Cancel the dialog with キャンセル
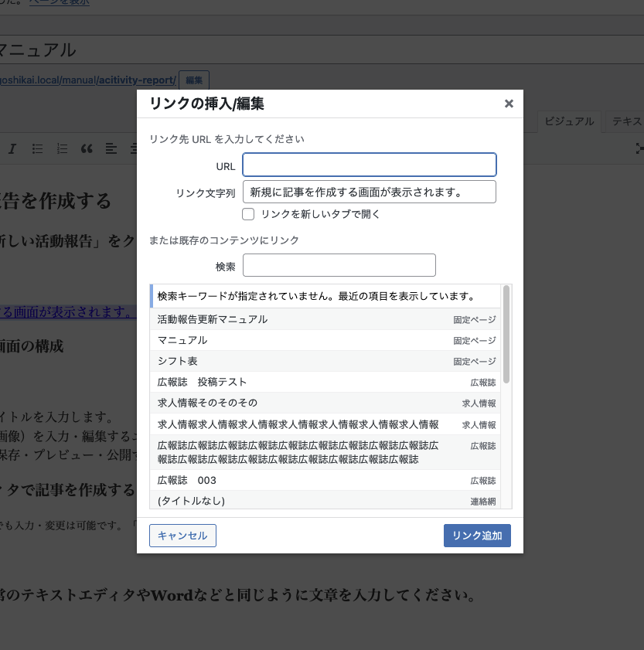The image size is (644, 650). tap(182, 535)
